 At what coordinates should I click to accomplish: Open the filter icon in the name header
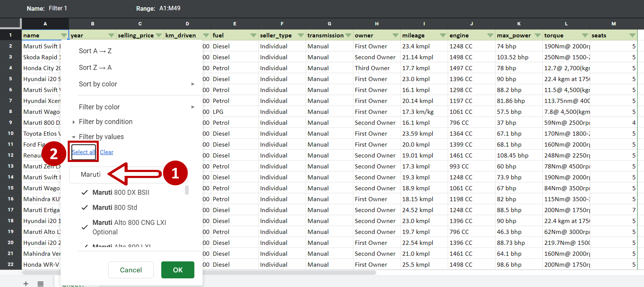tap(64, 36)
